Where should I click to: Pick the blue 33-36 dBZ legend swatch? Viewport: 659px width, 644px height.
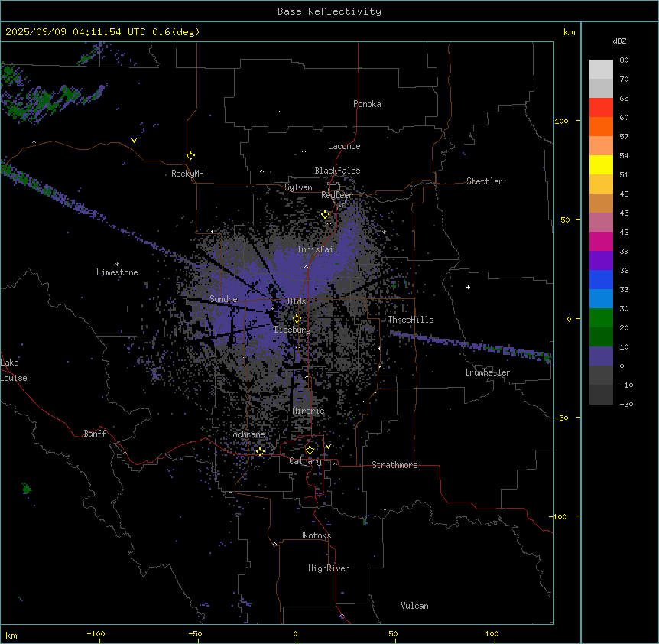(601, 279)
